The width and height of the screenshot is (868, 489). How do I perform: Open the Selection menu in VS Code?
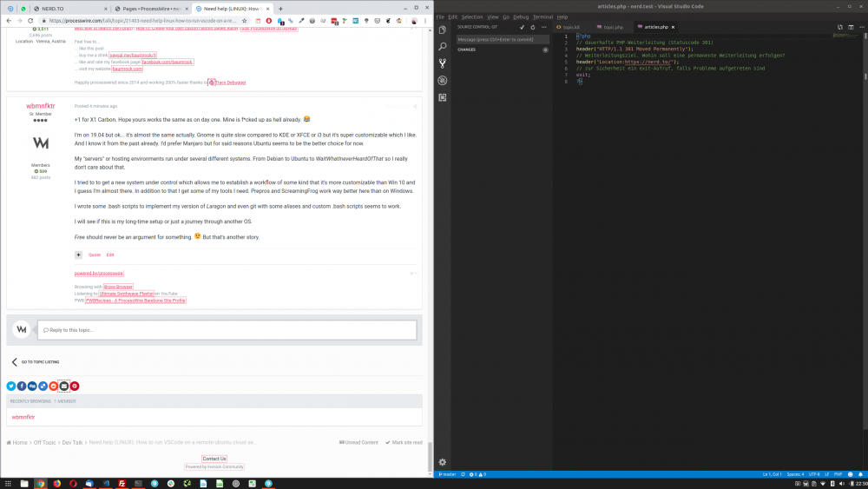[x=472, y=17]
